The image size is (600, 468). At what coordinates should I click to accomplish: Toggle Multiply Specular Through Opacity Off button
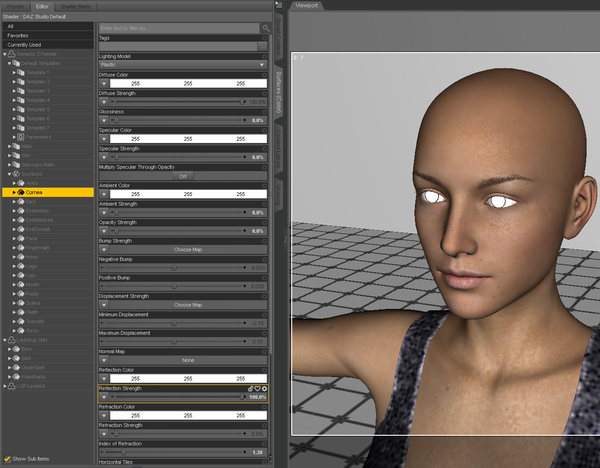[x=183, y=175]
